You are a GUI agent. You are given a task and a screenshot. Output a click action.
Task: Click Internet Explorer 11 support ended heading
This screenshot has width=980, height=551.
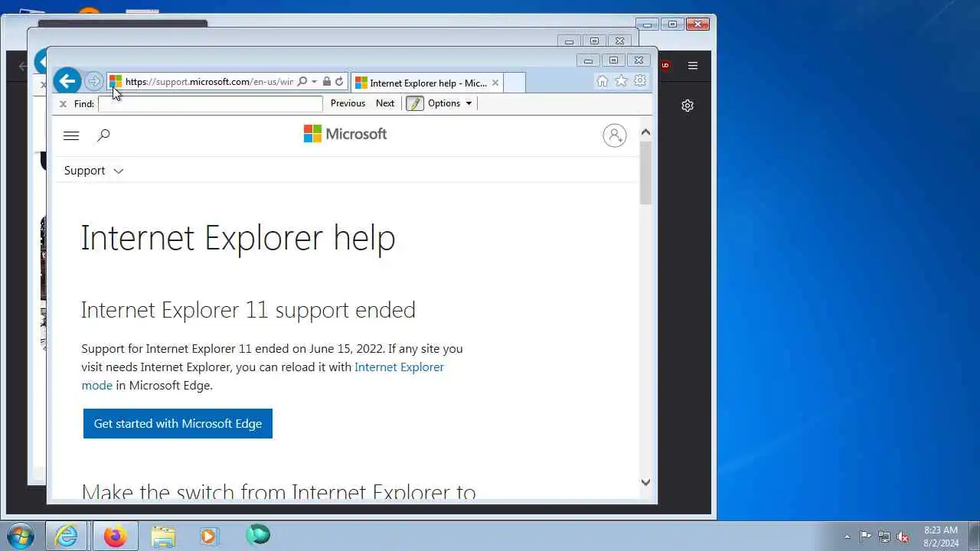click(248, 310)
